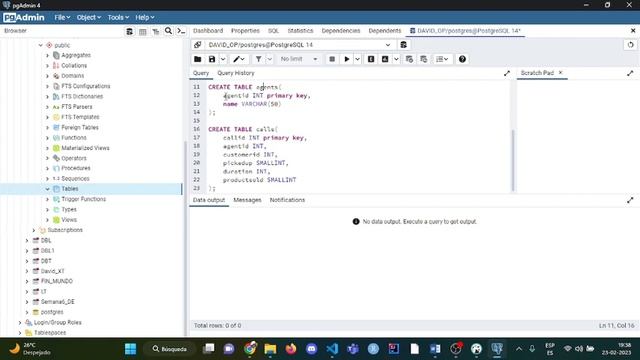Click the Stop query square button
The width and height of the screenshot is (640, 360).
[x=332, y=59]
